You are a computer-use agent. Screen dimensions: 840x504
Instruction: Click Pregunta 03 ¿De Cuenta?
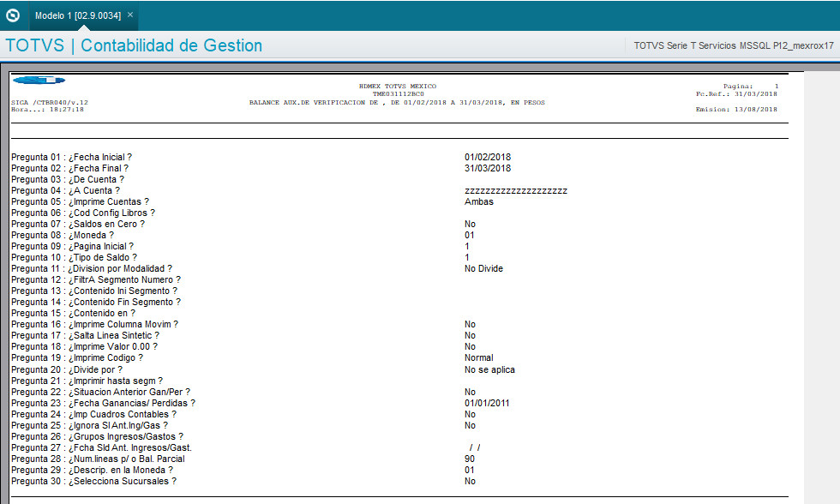tap(68, 179)
